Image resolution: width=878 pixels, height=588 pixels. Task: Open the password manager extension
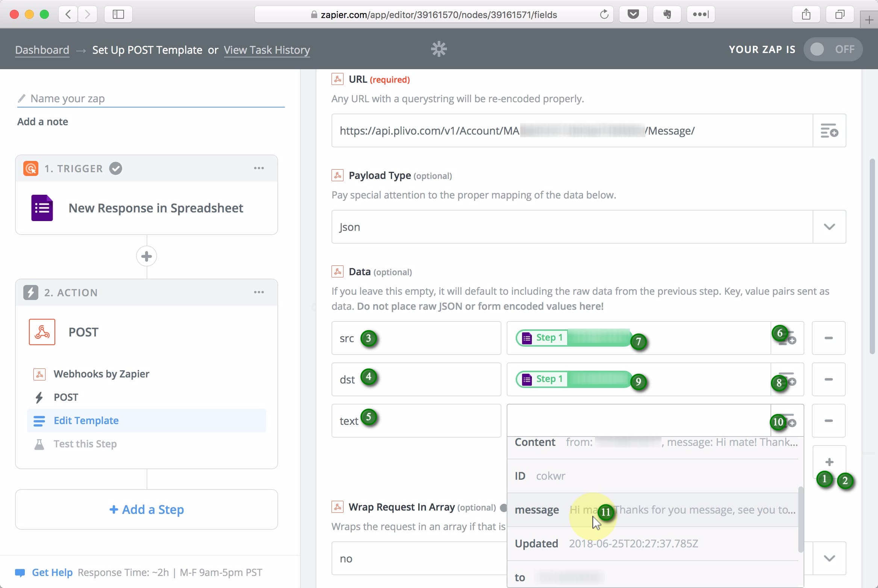701,14
